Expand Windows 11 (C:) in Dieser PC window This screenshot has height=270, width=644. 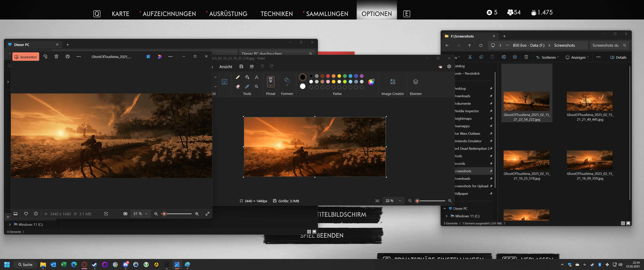(x=10, y=224)
